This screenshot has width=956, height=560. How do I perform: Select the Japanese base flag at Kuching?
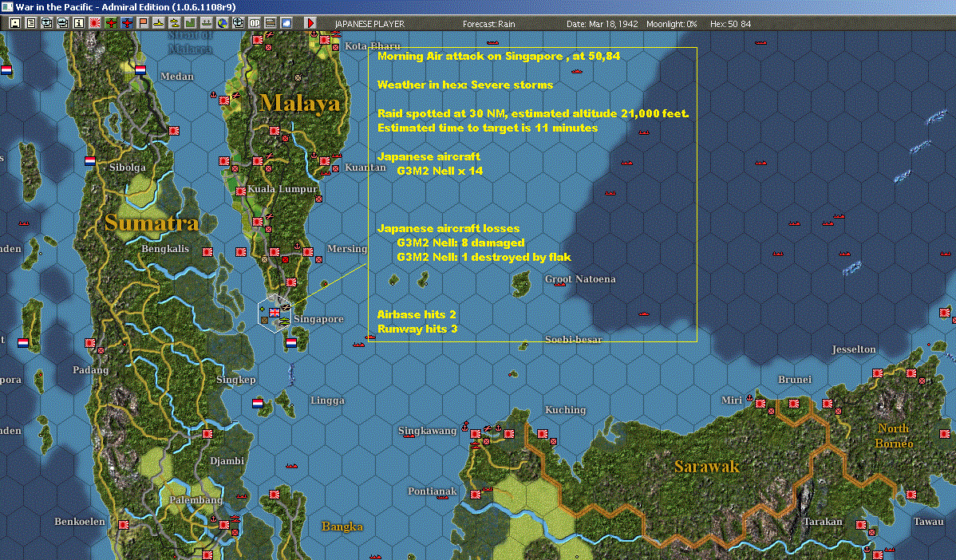(x=543, y=434)
